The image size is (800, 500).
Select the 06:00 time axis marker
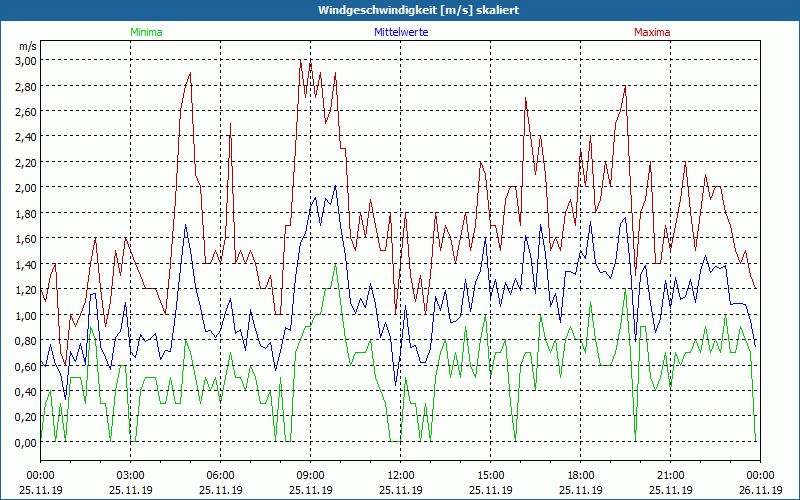[220, 475]
